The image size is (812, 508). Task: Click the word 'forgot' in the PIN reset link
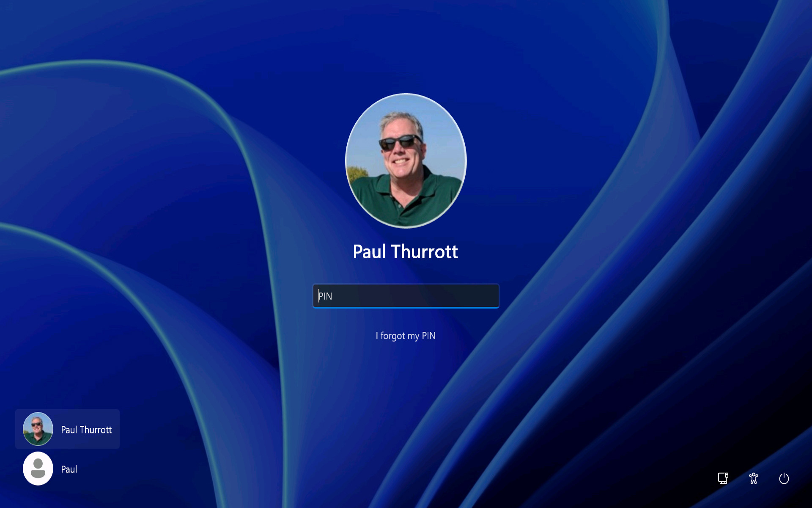click(392, 336)
